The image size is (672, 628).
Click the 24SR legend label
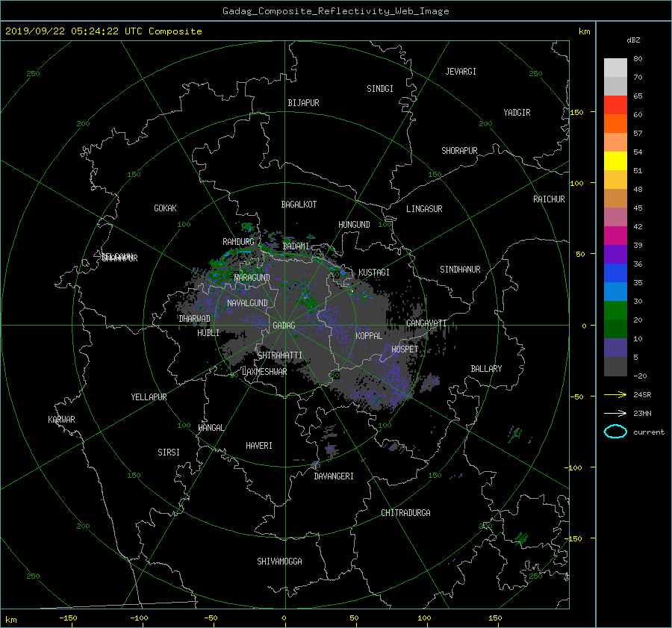tap(642, 394)
